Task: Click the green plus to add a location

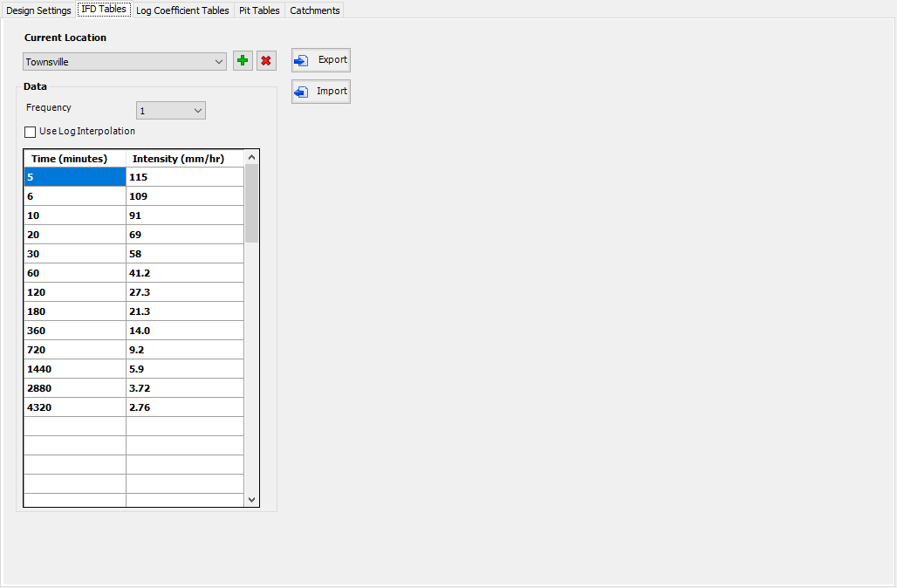Action: click(x=243, y=61)
